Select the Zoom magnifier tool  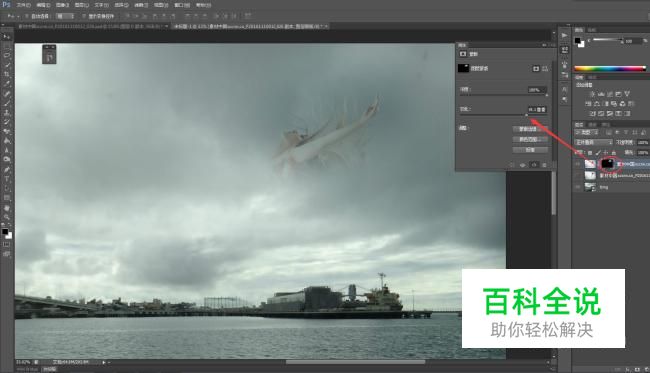pos(7,217)
